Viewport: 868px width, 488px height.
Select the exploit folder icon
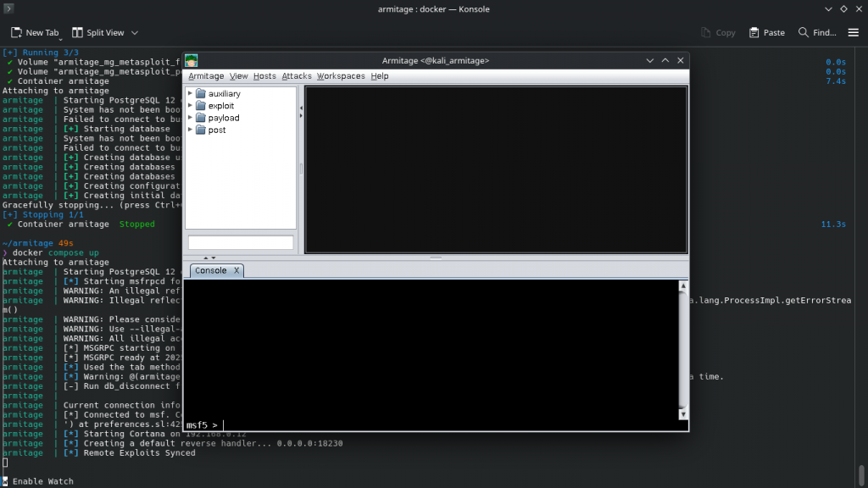click(x=201, y=106)
